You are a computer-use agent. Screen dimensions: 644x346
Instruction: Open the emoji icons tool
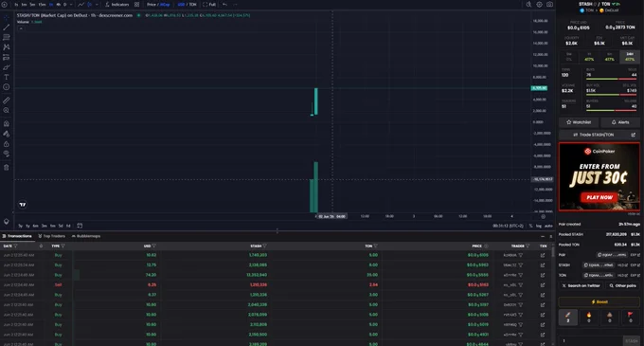tap(7, 87)
